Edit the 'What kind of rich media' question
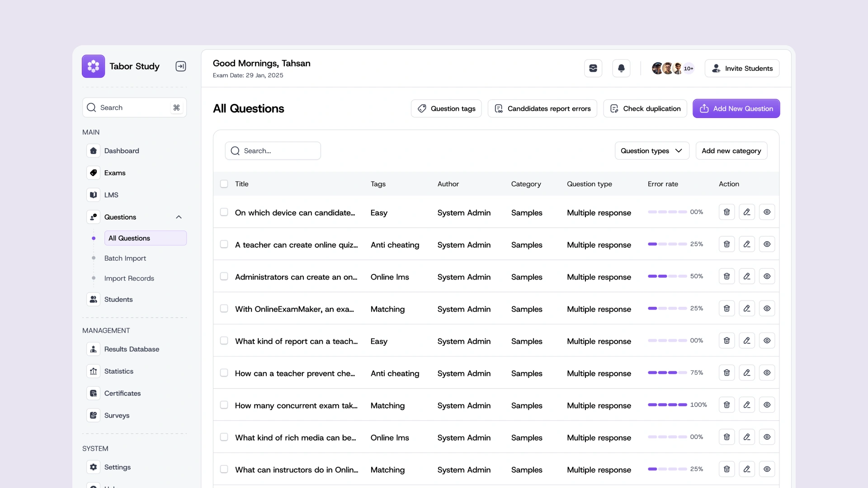This screenshot has width=868, height=488. point(747,436)
